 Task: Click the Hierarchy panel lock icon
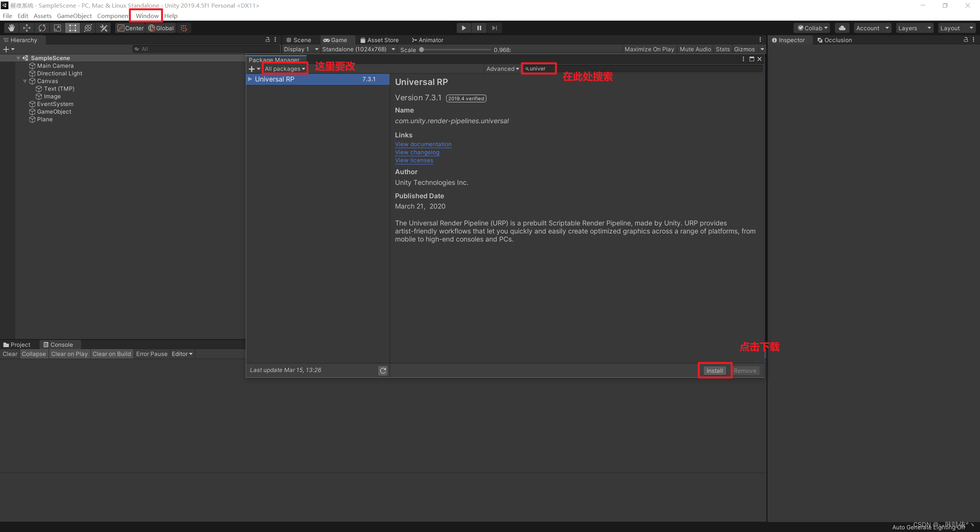[x=268, y=40]
